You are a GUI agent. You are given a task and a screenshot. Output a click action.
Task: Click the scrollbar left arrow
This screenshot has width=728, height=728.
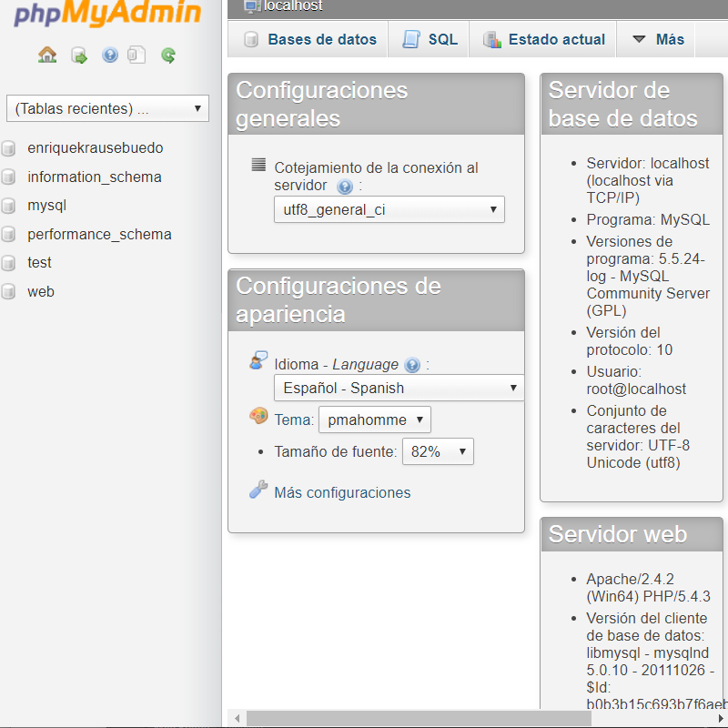(237, 718)
